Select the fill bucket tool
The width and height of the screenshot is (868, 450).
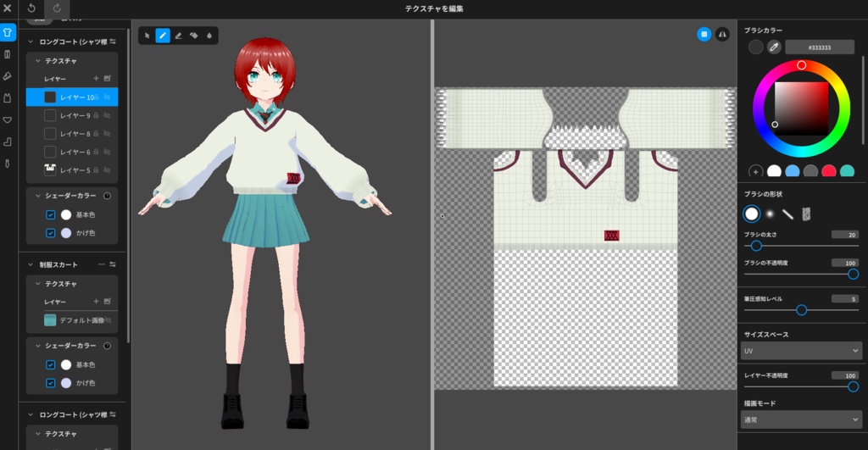(194, 36)
